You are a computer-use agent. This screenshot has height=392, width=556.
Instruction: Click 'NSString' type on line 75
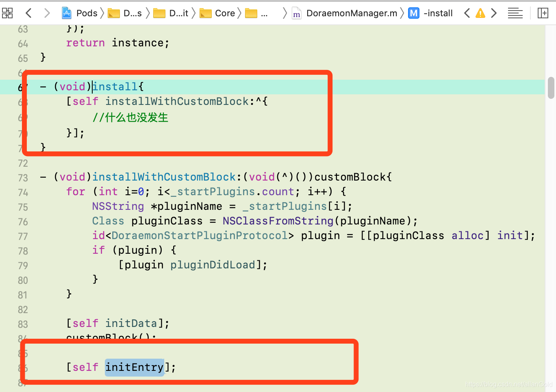click(x=118, y=206)
